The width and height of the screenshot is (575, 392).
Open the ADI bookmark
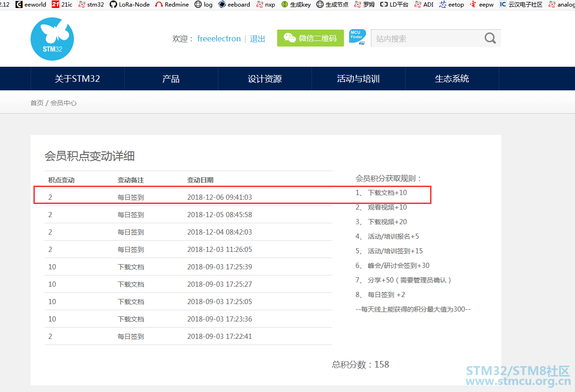[x=424, y=4]
